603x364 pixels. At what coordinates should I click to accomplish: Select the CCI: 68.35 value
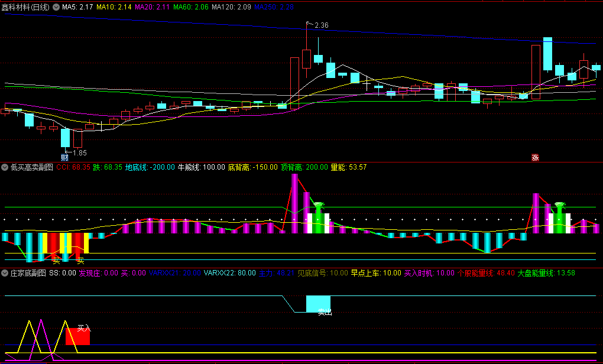73,167
